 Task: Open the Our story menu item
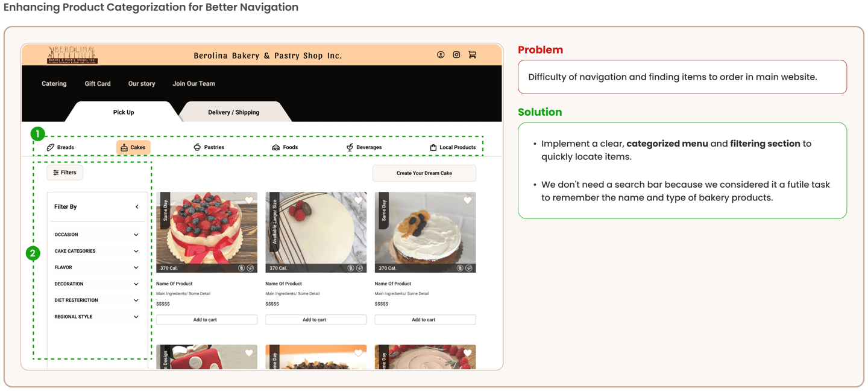pyautogui.click(x=142, y=84)
